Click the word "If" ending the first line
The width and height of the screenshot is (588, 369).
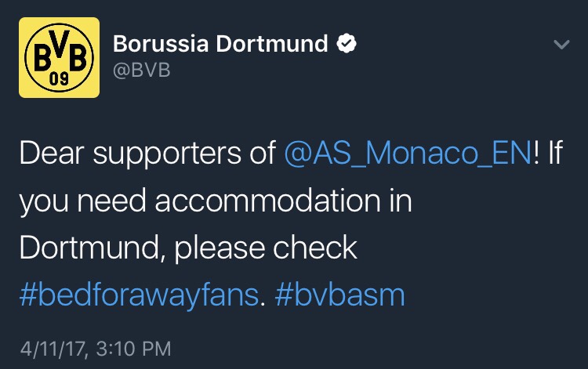(554, 152)
